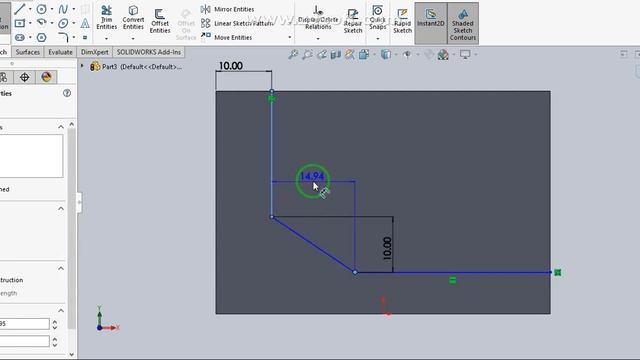Viewport: 640px width, 360px height.
Task: Switch to the Surfaces tab
Action: [x=28, y=52]
